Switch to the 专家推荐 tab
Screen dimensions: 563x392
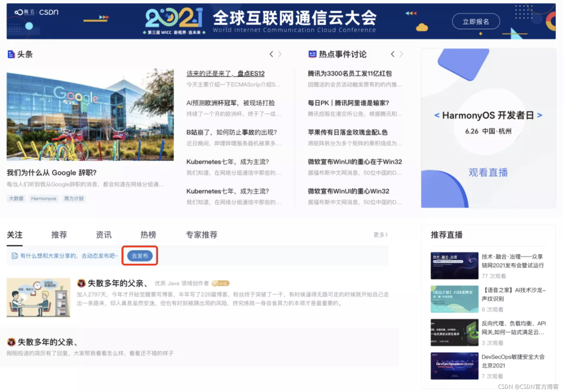[x=201, y=235]
